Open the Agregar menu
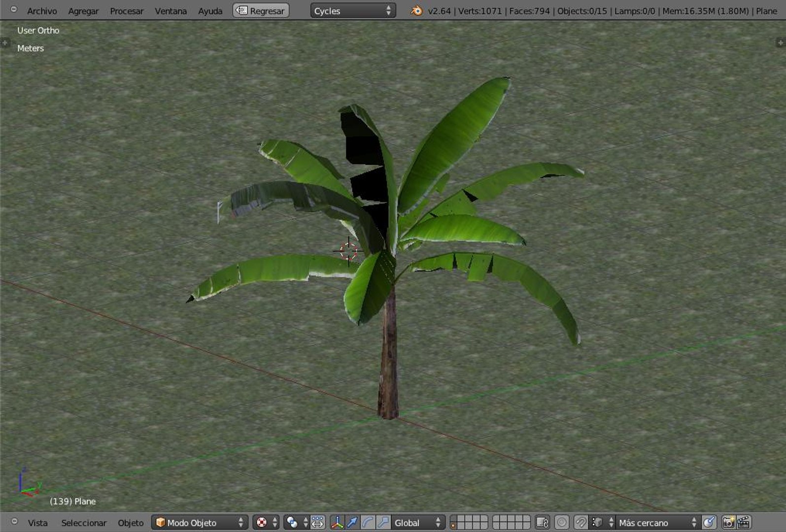 83,11
